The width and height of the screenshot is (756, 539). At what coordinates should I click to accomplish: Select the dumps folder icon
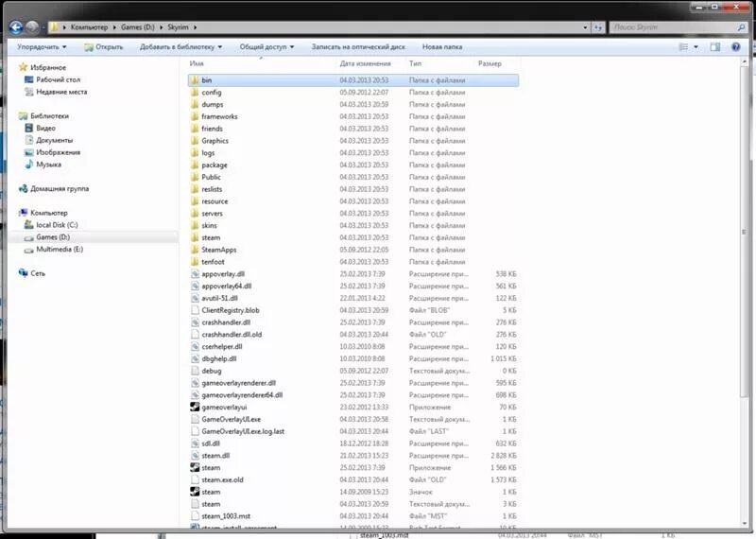(195, 104)
